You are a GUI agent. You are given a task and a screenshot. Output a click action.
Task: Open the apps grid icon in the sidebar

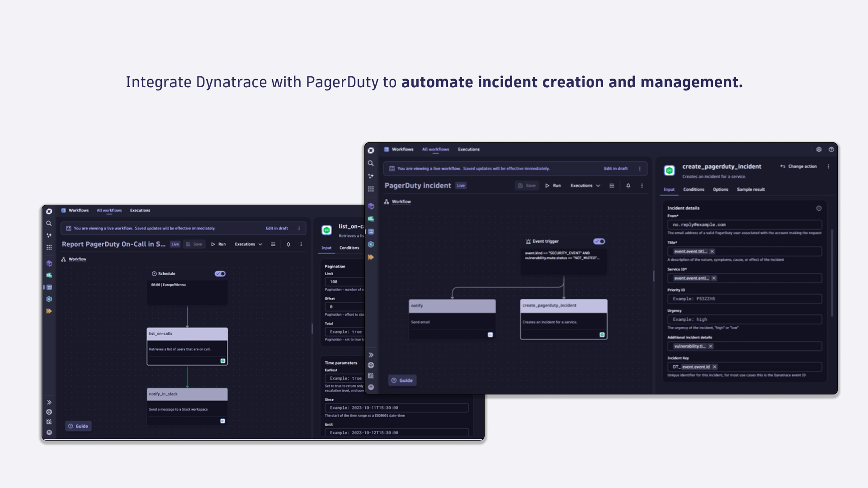pos(371,188)
